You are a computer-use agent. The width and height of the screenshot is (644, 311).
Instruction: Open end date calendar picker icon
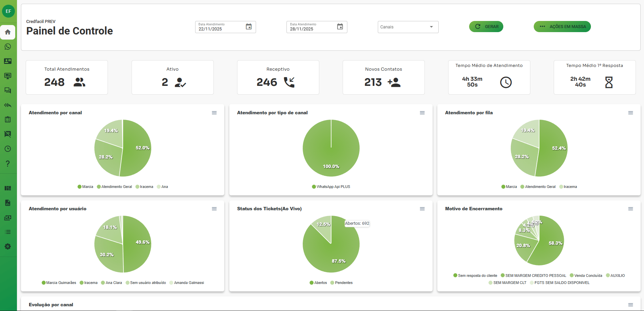(340, 27)
